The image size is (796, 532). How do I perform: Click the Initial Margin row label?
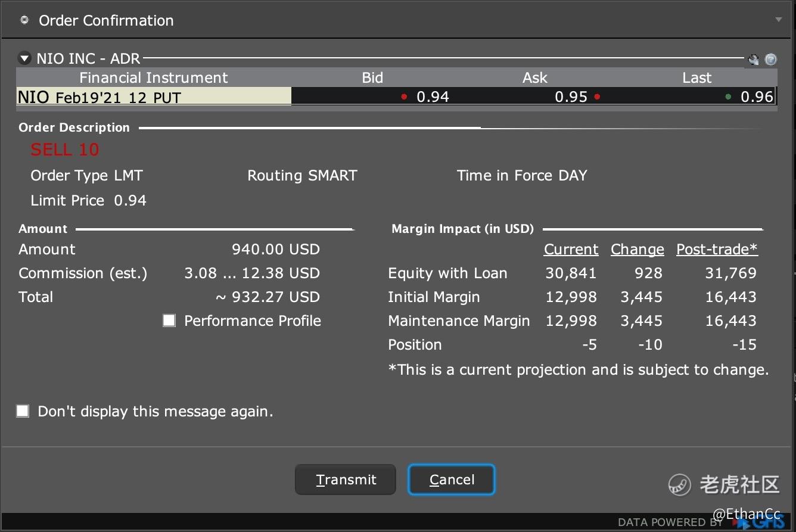(x=434, y=297)
